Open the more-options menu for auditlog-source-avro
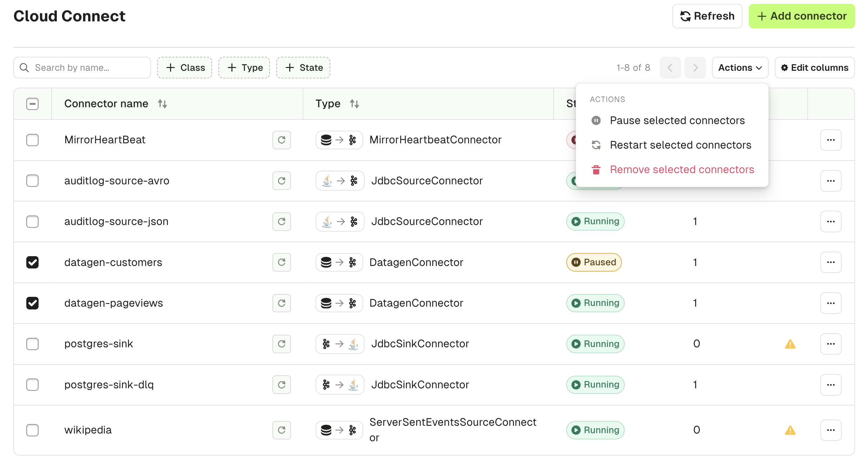Screen dimensions: 868x464 pyautogui.click(x=830, y=181)
